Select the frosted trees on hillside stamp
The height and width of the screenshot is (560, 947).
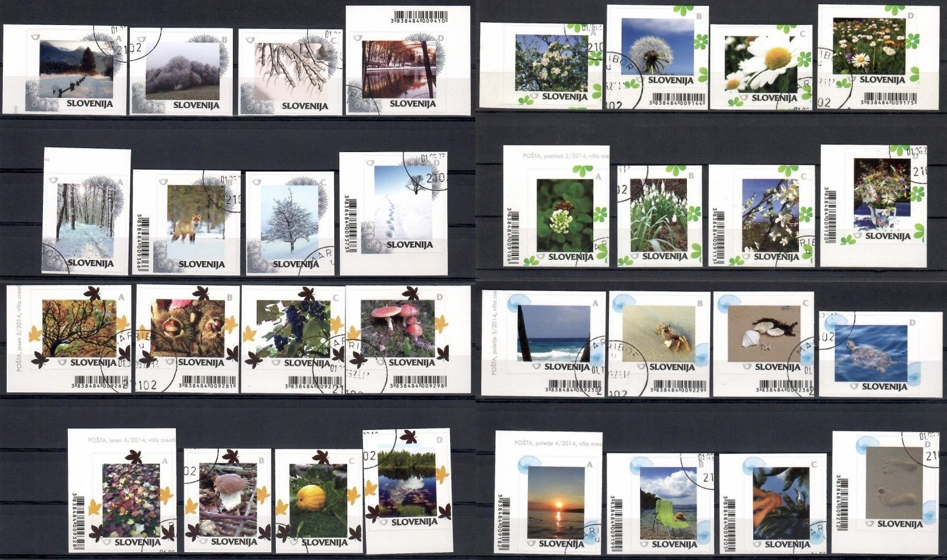tap(181, 72)
